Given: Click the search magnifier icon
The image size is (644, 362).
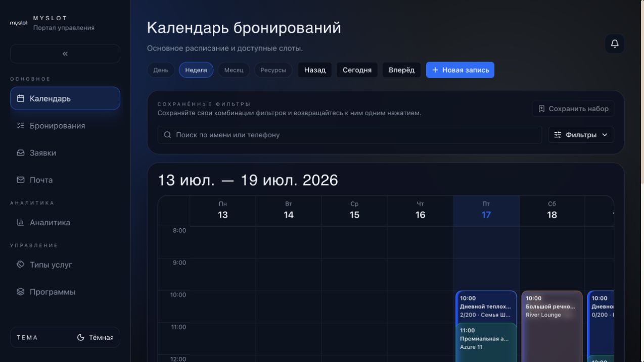Looking at the screenshot, I should coord(168,135).
